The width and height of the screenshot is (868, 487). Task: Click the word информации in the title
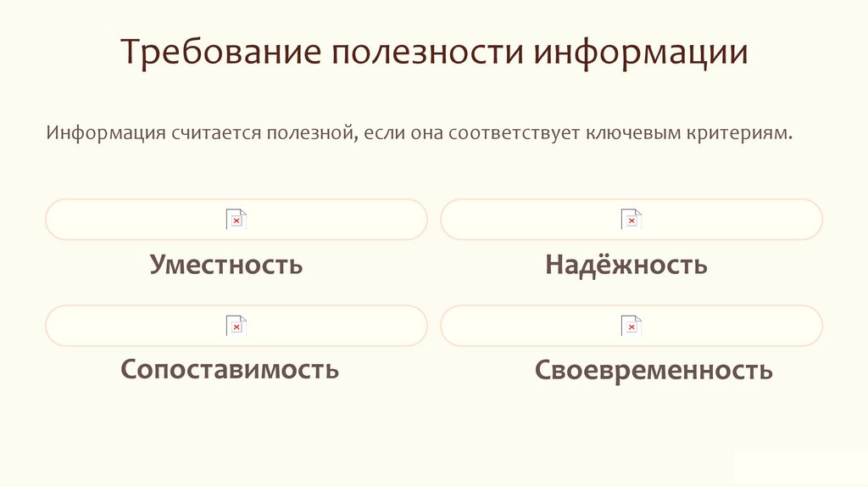pos(640,53)
